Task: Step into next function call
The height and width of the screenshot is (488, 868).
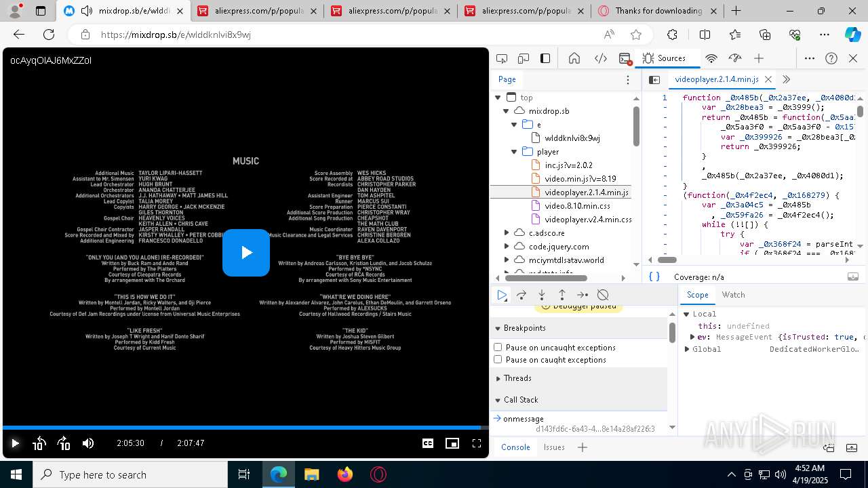Action: pyautogui.click(x=542, y=295)
